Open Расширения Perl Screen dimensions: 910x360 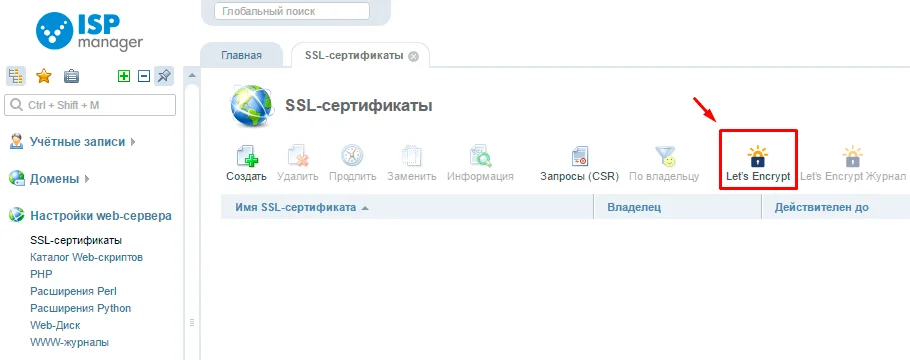[x=73, y=291]
